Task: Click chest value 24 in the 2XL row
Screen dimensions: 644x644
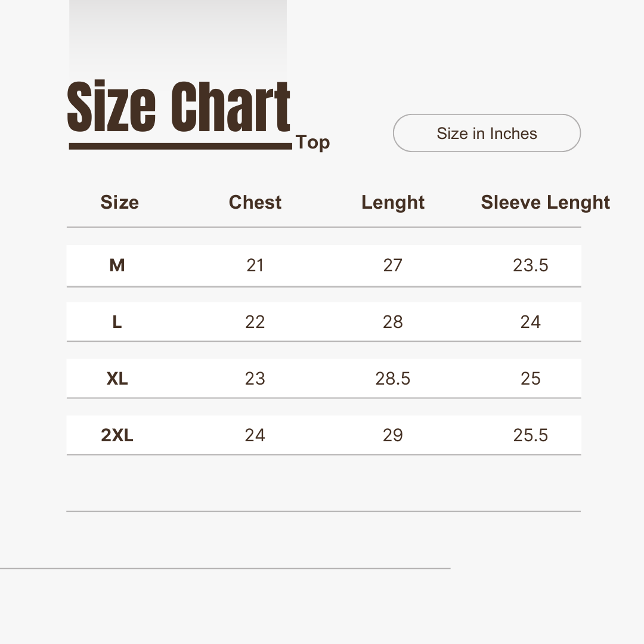Action: (x=255, y=435)
